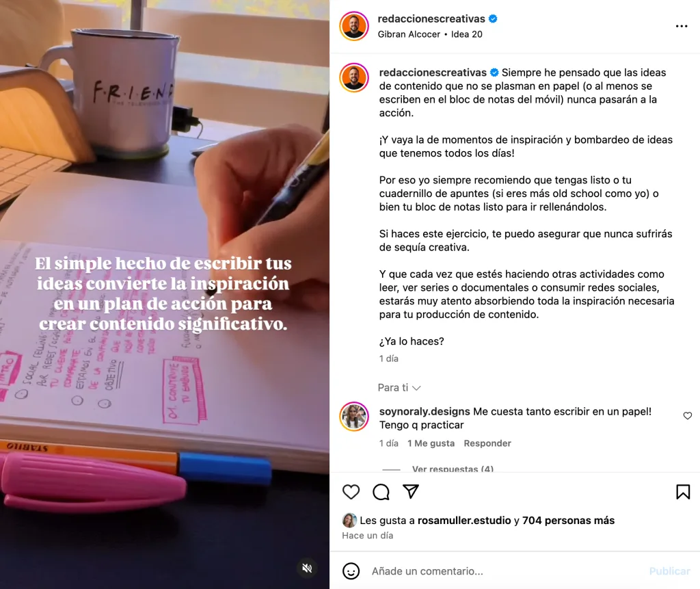The height and width of the screenshot is (589, 700).
Task: Save post with bookmark icon
Action: point(683,492)
